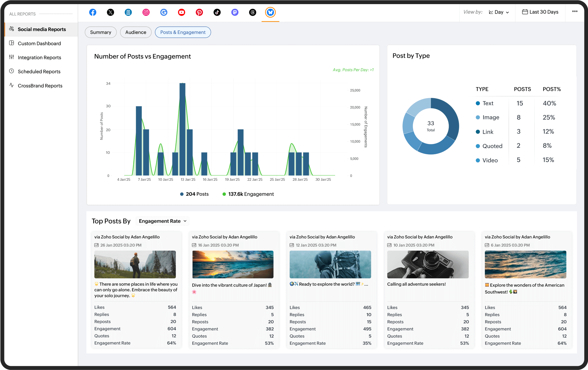
Task: Open the three-dot more options menu
Action: [x=575, y=11]
